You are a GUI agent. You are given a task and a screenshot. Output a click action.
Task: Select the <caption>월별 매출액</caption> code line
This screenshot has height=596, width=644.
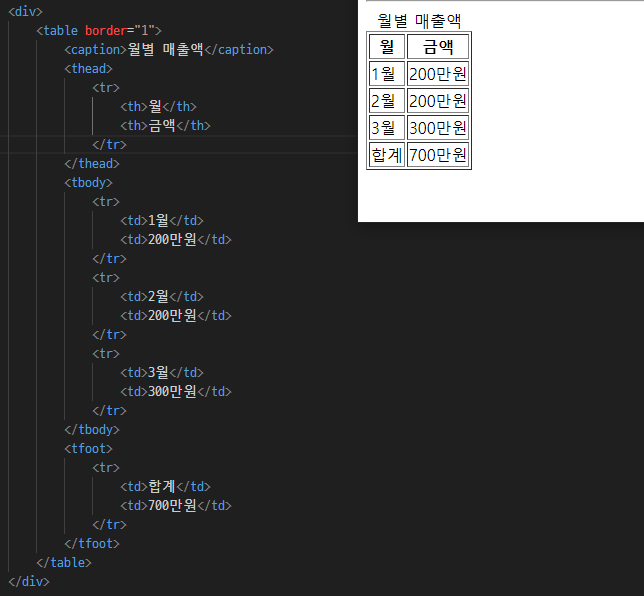point(169,49)
